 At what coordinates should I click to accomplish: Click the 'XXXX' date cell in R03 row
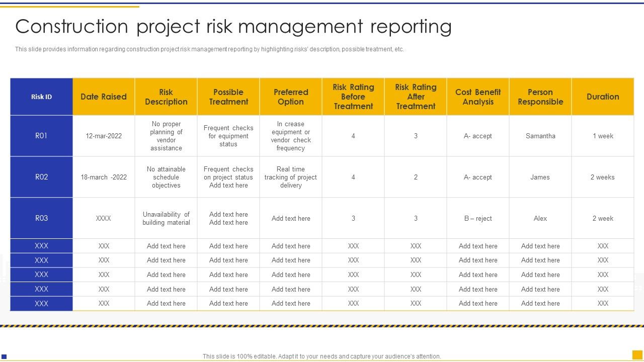click(x=104, y=218)
